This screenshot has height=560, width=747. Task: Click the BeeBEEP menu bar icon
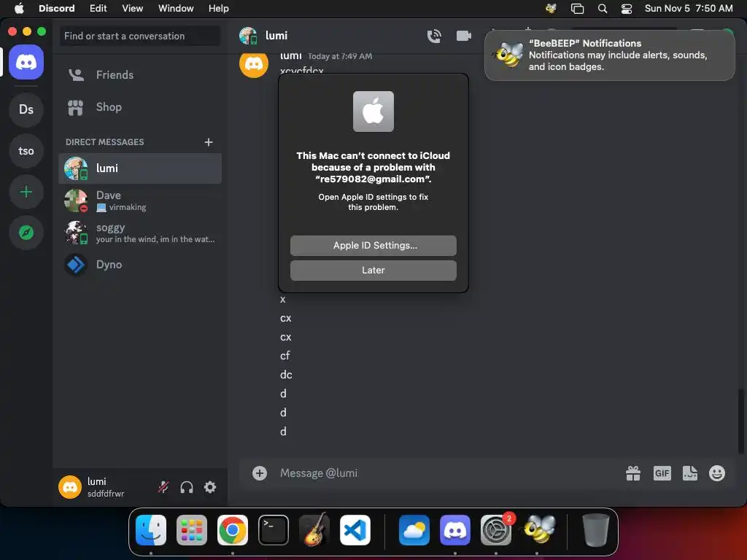point(551,9)
